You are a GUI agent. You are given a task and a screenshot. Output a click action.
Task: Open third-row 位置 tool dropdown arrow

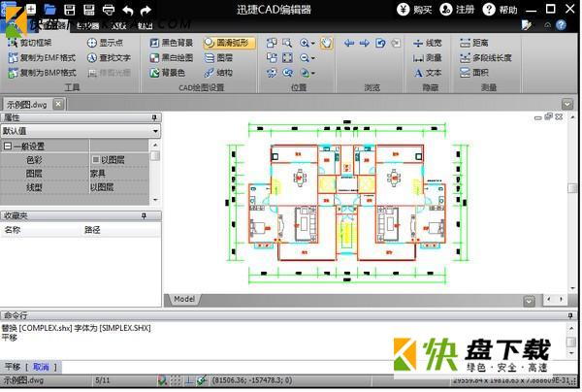[x=313, y=73]
